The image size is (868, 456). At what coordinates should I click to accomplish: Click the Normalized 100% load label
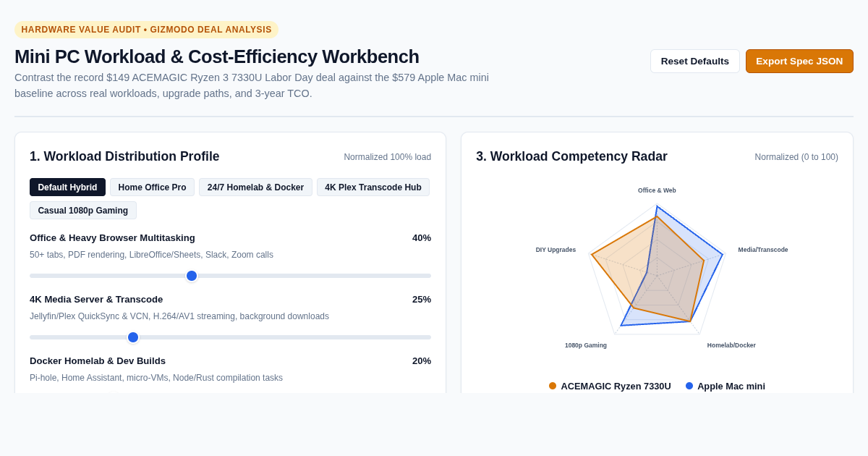[387, 157]
